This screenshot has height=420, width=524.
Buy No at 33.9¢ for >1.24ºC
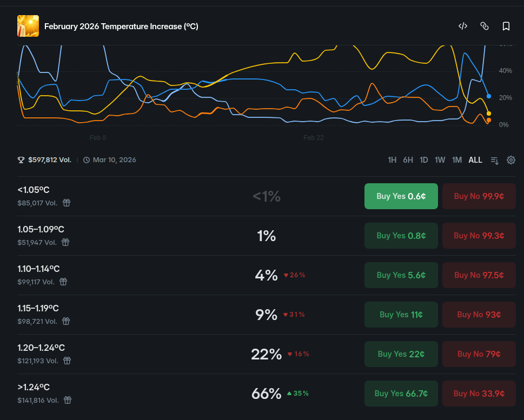[479, 394]
